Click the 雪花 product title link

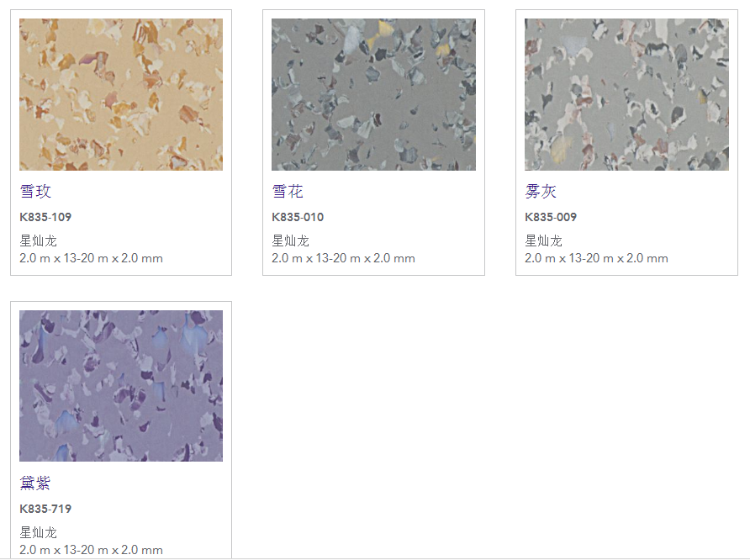[x=288, y=191]
